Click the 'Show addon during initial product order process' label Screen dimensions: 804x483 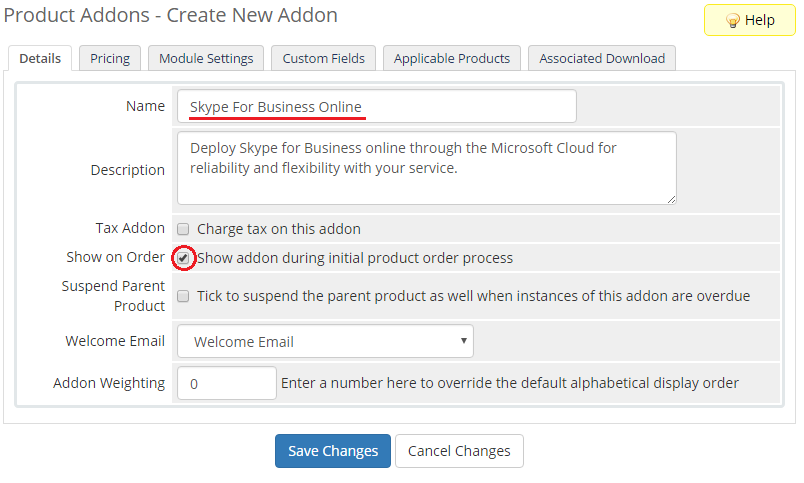pos(355,258)
